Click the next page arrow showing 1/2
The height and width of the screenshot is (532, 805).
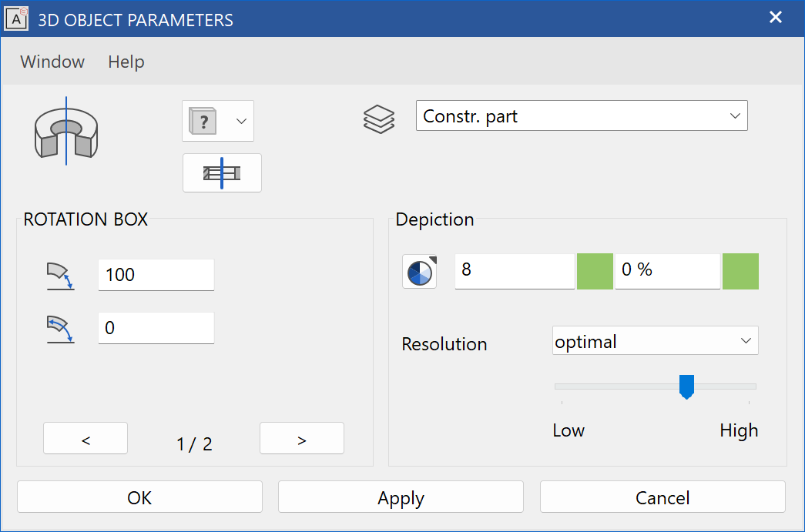tap(301, 438)
